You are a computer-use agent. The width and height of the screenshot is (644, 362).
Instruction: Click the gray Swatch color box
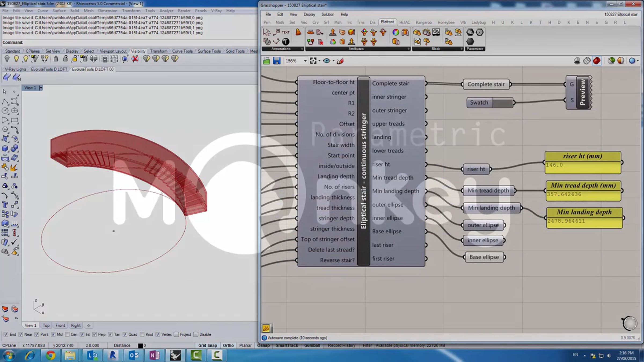[x=502, y=103]
